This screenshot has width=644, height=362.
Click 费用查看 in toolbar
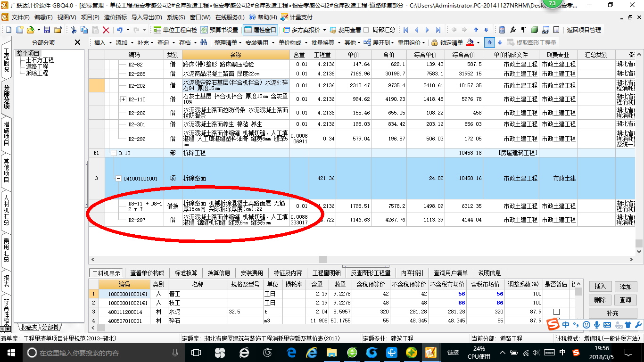pos(345,30)
